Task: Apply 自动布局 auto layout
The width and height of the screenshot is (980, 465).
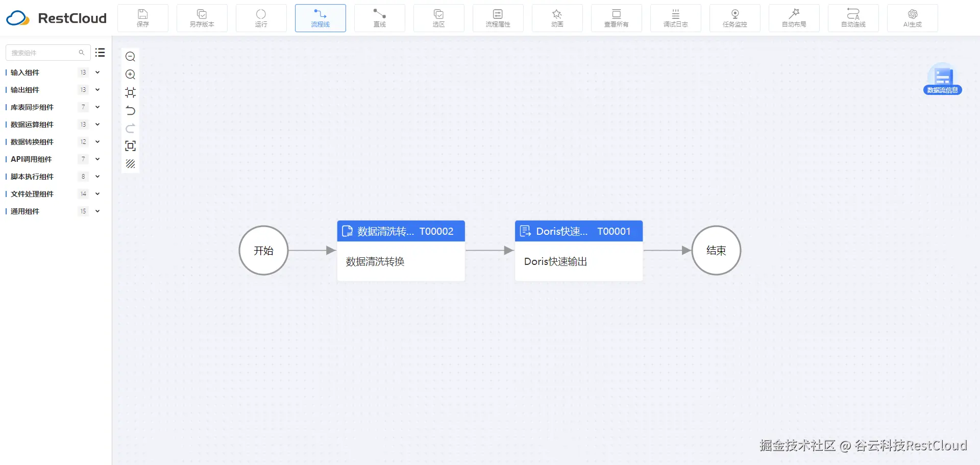Action: (x=794, y=18)
